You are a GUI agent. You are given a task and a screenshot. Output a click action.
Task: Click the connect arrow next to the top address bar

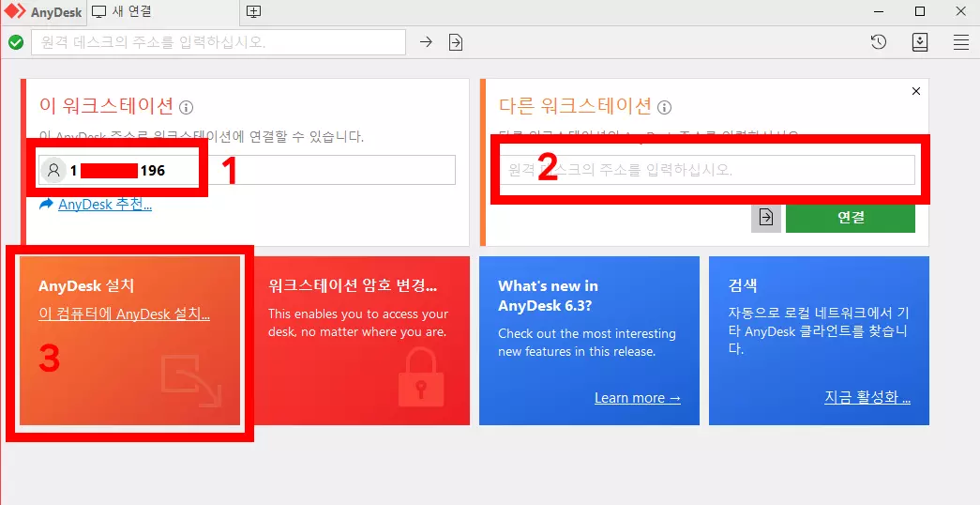pyautogui.click(x=426, y=42)
